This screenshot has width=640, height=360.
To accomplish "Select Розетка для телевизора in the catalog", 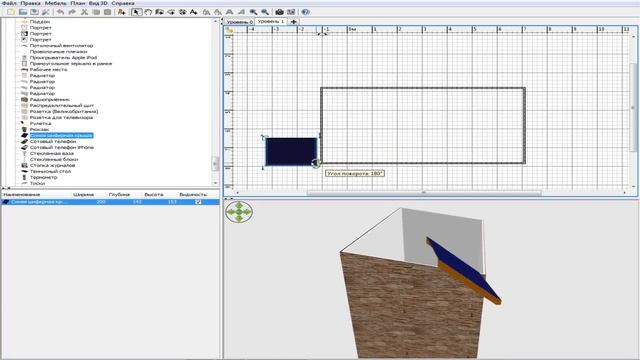I will [61, 117].
